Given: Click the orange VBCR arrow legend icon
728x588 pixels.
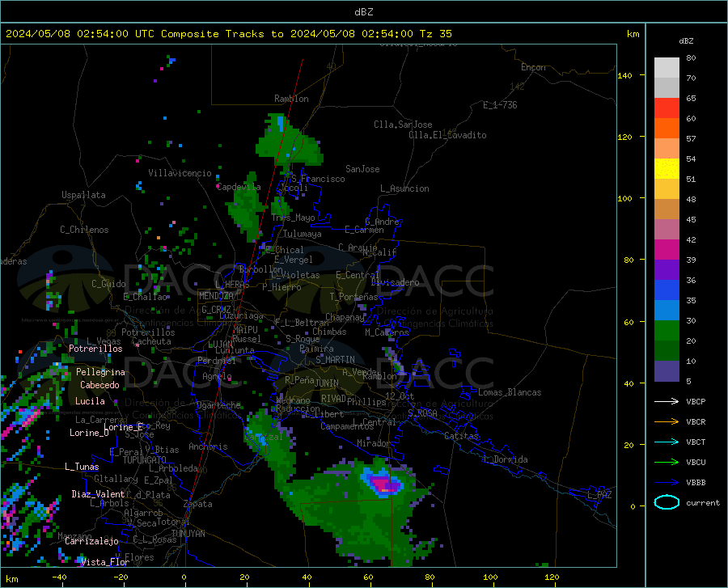Looking at the screenshot, I should click(x=667, y=421).
